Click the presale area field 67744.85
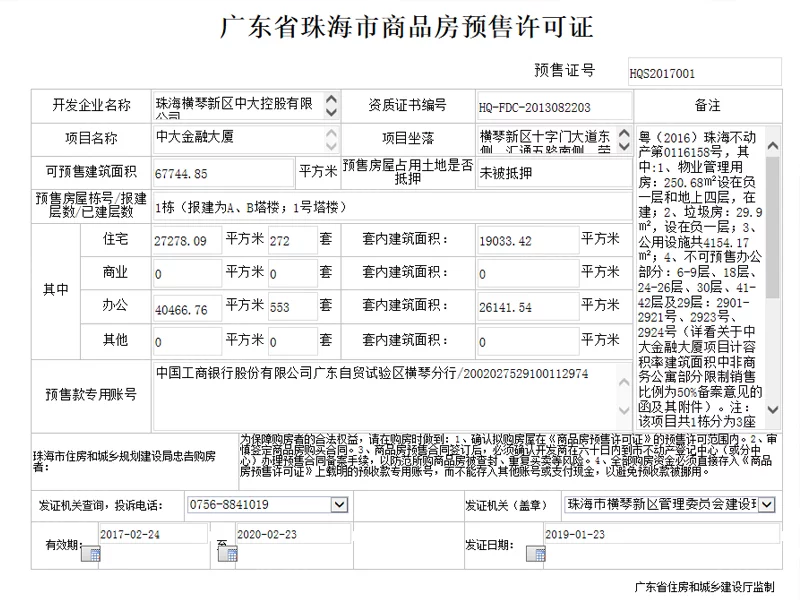The image size is (800, 600). [x=223, y=173]
